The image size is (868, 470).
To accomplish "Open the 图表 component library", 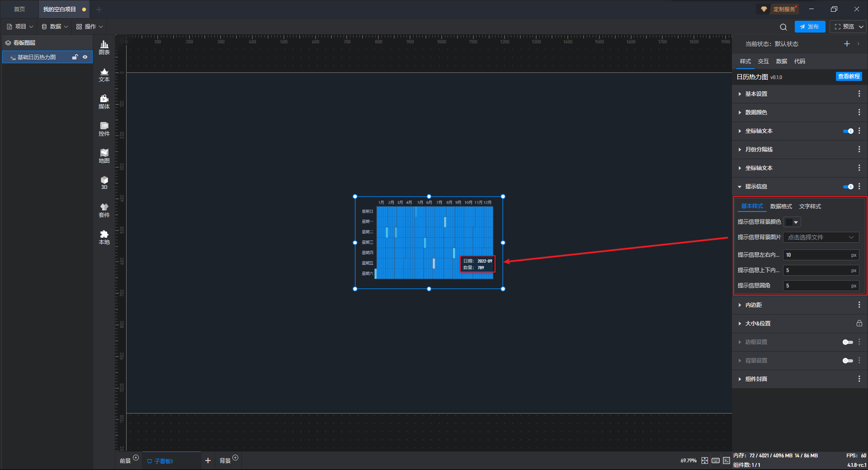I will 104,47.
